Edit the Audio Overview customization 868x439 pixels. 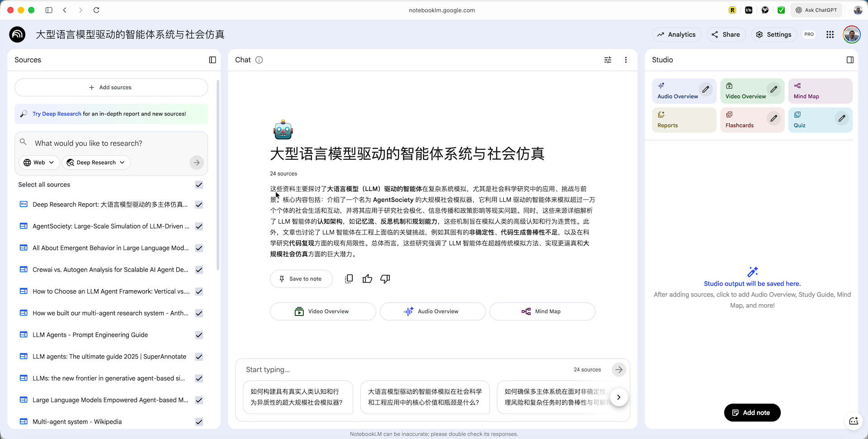[x=705, y=90]
